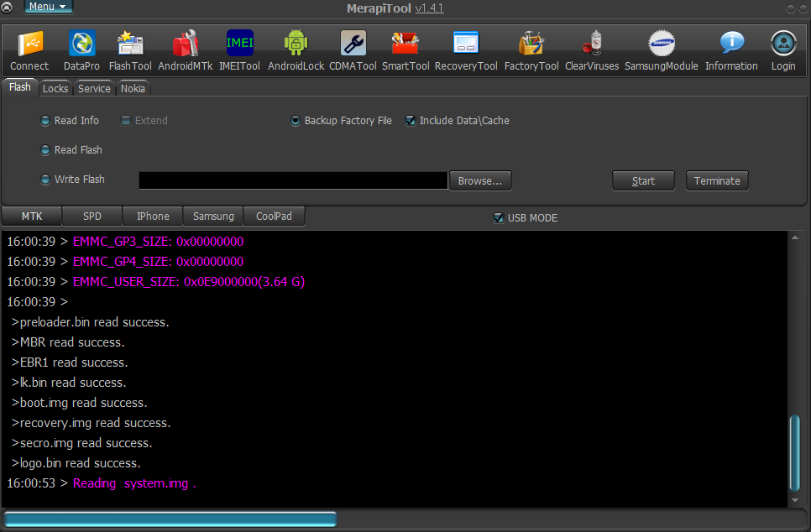Open the SamsungModule

(x=661, y=51)
